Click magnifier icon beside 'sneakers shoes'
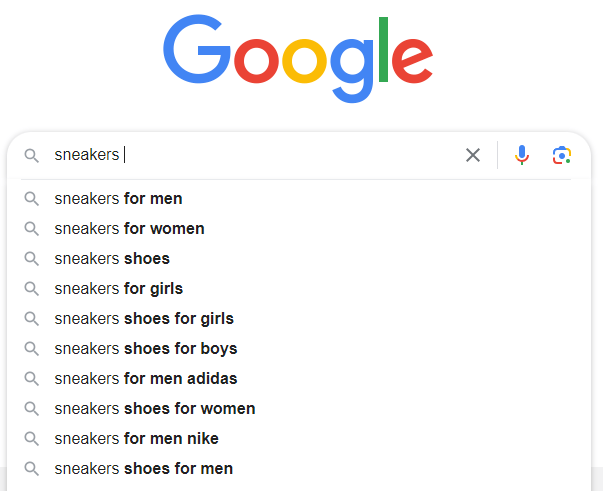Viewport: 603px width, 491px height. pos(32,258)
